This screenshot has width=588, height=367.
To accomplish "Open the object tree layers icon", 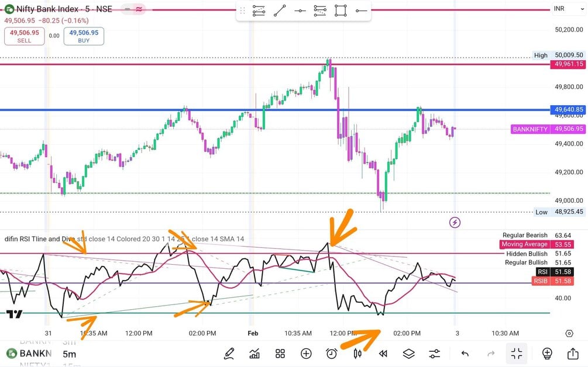I will [409, 354].
